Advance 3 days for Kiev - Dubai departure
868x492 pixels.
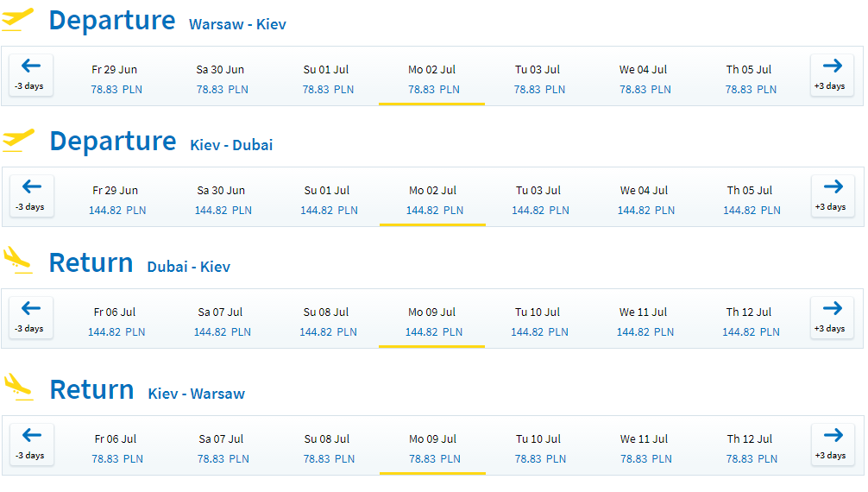832,196
